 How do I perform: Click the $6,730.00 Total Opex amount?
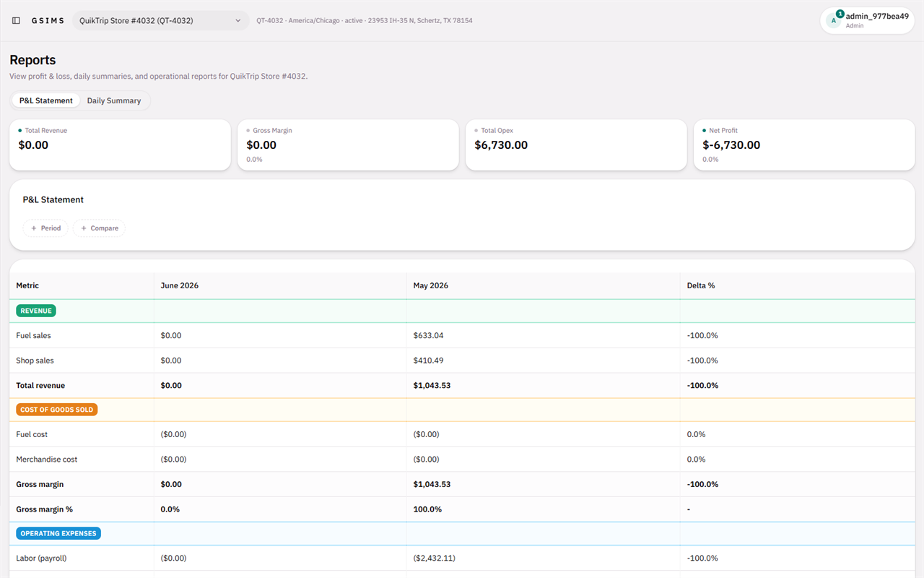(501, 145)
